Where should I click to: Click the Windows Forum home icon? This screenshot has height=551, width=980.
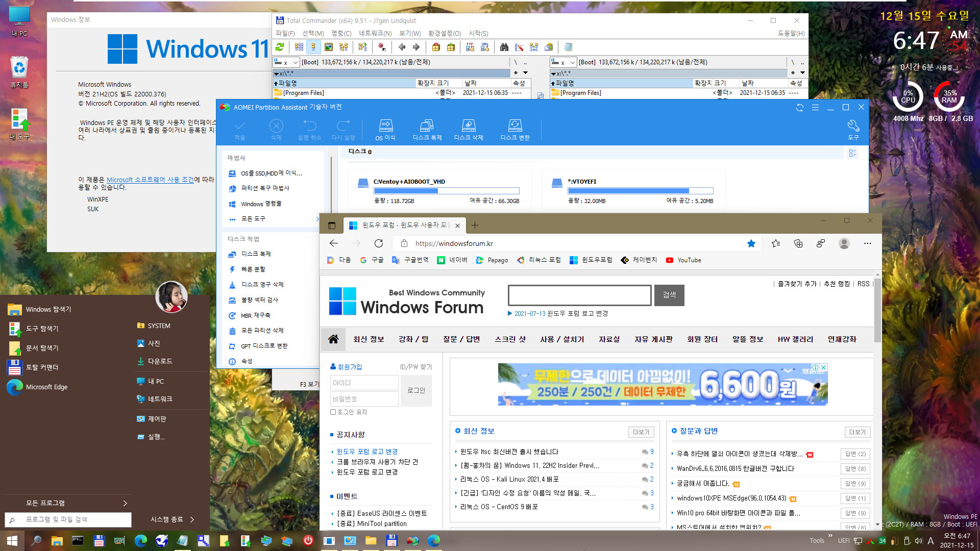tap(333, 339)
